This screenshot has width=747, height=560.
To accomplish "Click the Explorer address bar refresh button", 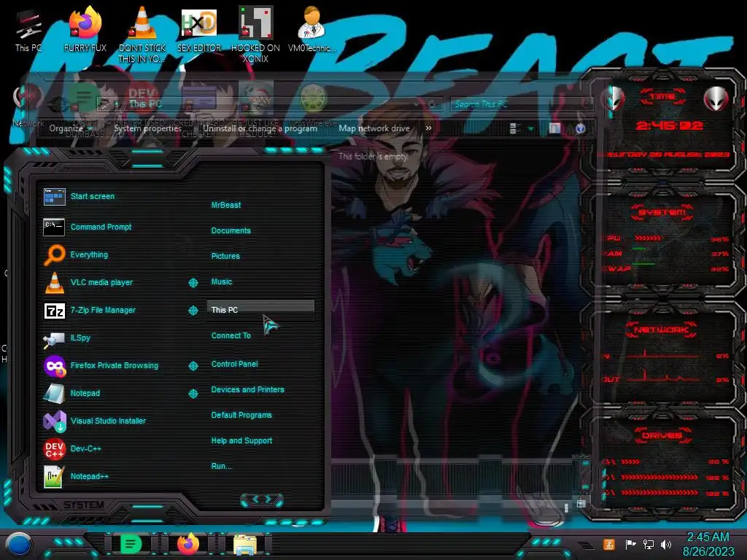I will point(432,104).
